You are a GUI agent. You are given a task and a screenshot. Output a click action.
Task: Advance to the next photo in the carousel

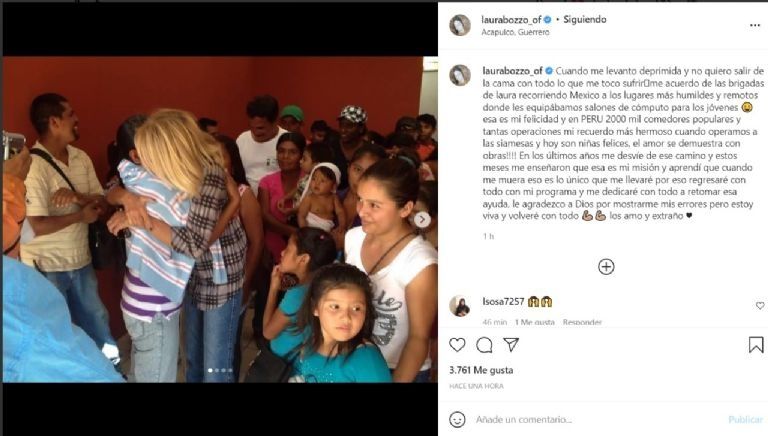422,219
